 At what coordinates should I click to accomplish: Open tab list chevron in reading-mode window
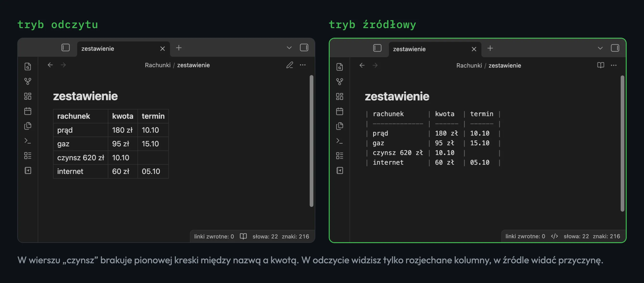tap(289, 48)
